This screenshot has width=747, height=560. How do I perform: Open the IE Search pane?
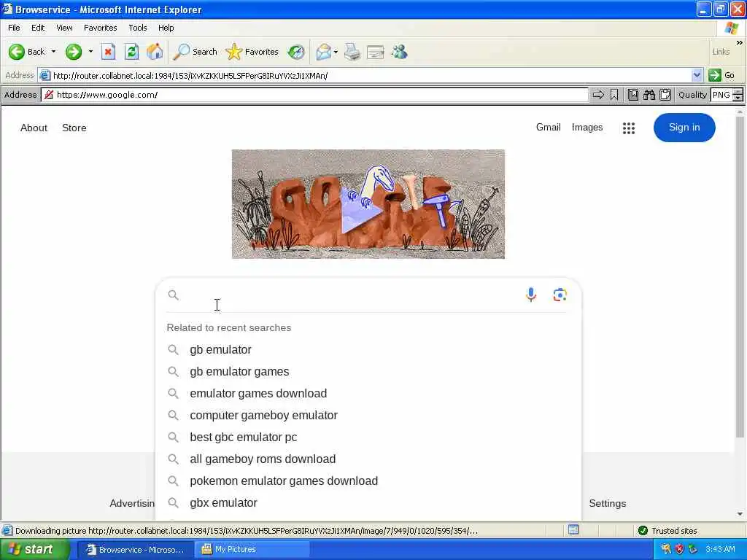tap(195, 52)
